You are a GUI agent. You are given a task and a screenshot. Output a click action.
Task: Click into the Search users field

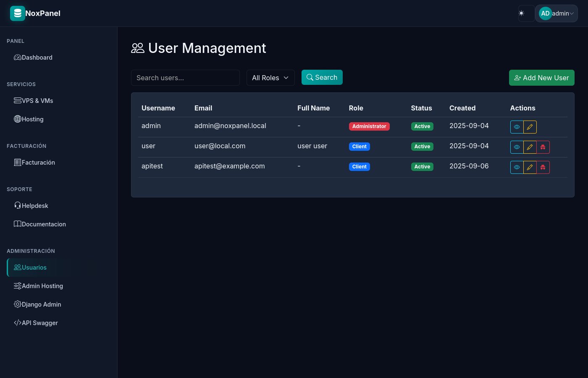[x=185, y=78]
